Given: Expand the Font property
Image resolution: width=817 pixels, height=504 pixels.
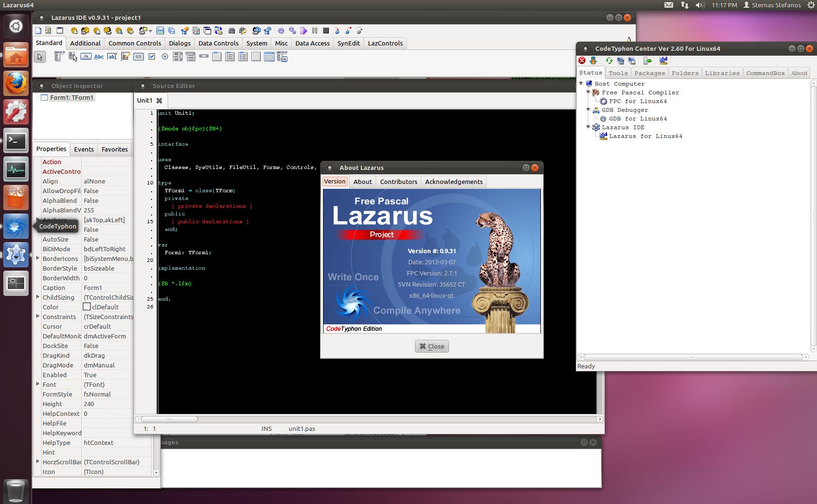Looking at the screenshot, I should (38, 384).
